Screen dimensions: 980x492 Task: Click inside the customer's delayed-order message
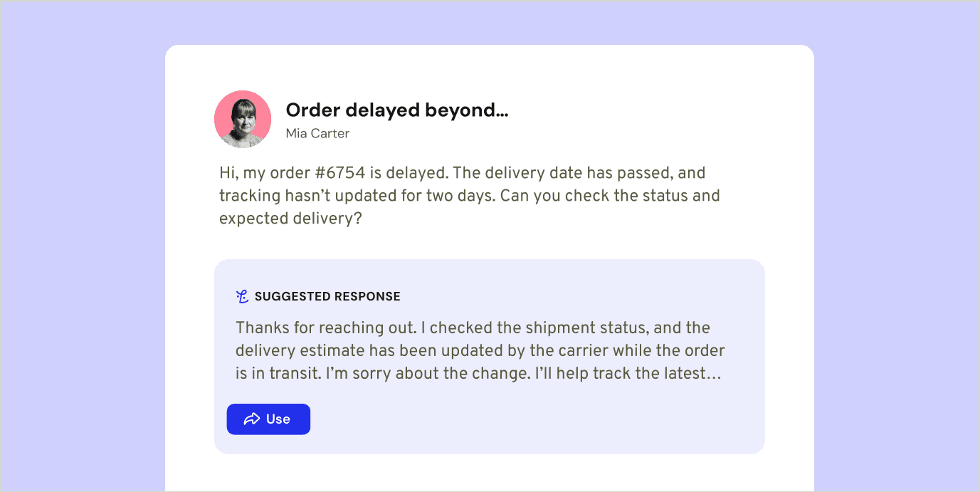point(469,195)
